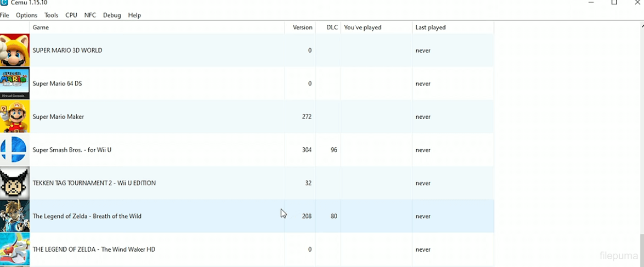Click 'never' last played for Super Mario 64 DS
Screen dimensions: 644x267
click(423, 84)
